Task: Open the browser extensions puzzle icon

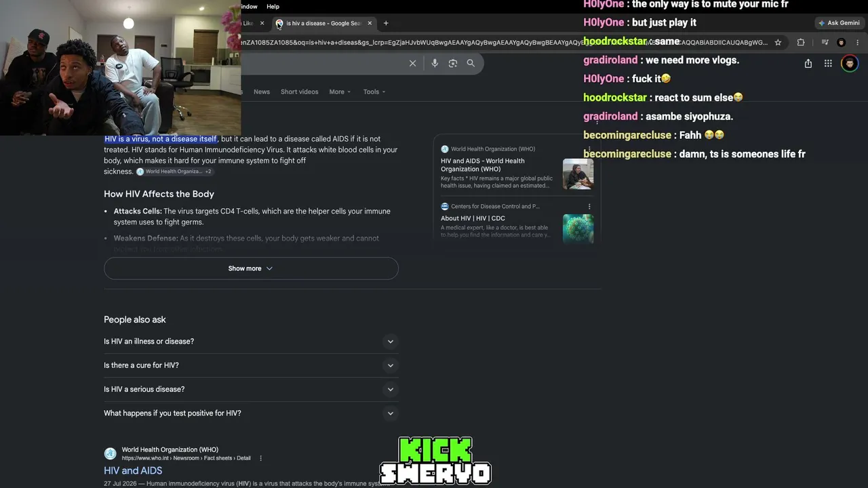Action: (x=801, y=42)
